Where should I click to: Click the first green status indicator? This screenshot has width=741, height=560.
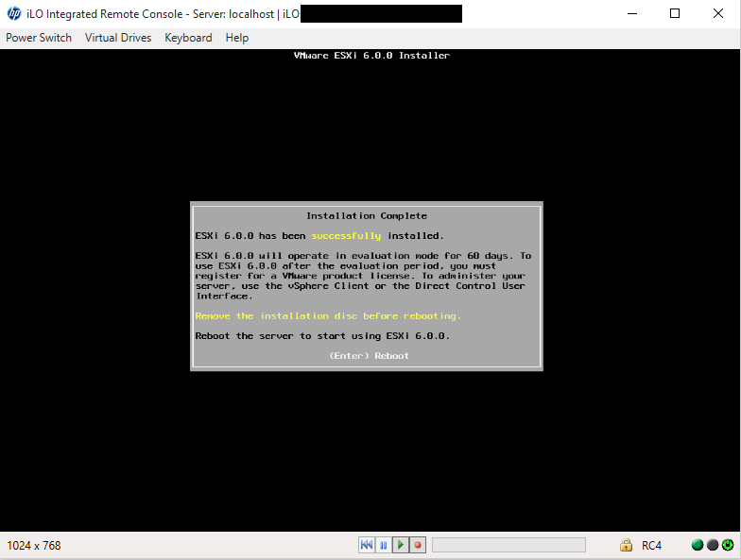pos(698,545)
